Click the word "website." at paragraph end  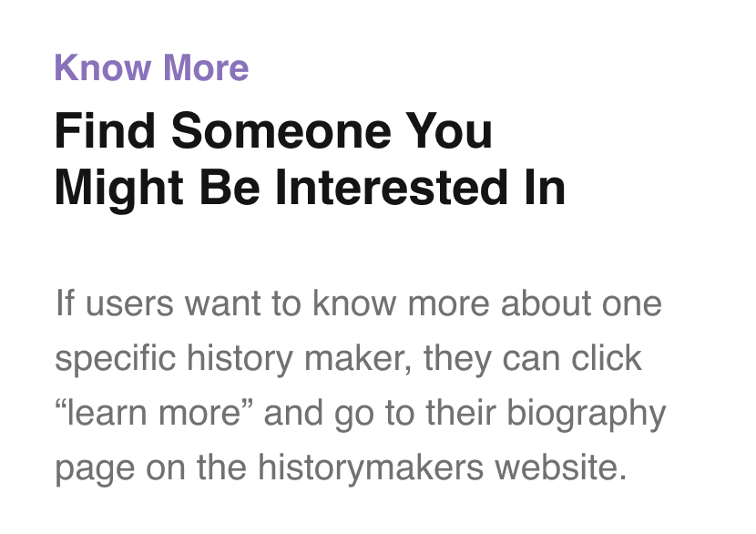point(561,467)
